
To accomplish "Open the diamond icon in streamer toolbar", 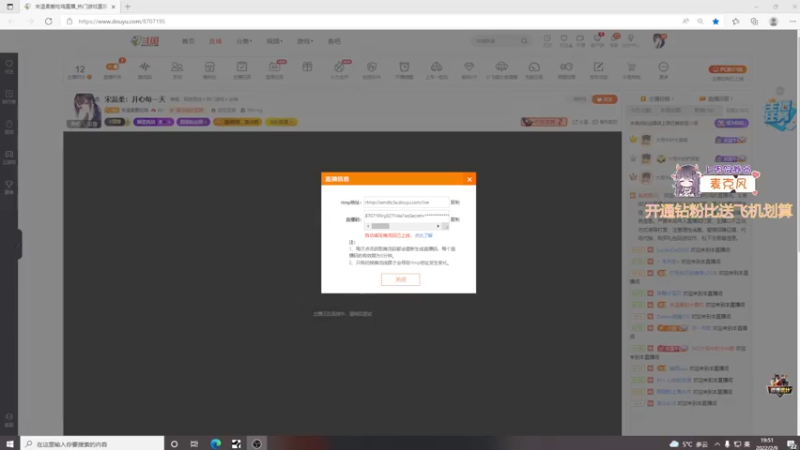I will 469,67.
